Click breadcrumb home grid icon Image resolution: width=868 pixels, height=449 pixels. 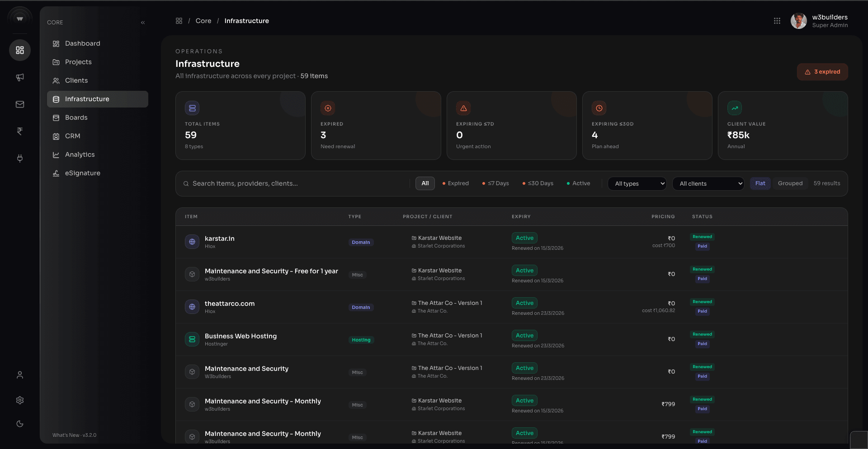179,21
